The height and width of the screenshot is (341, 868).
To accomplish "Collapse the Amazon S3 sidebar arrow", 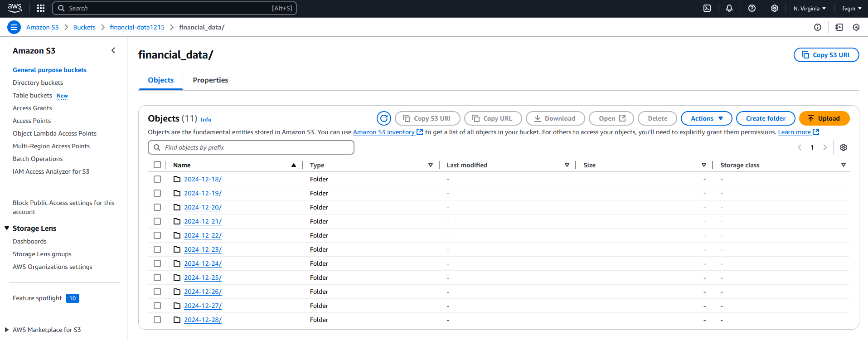I will tap(113, 51).
